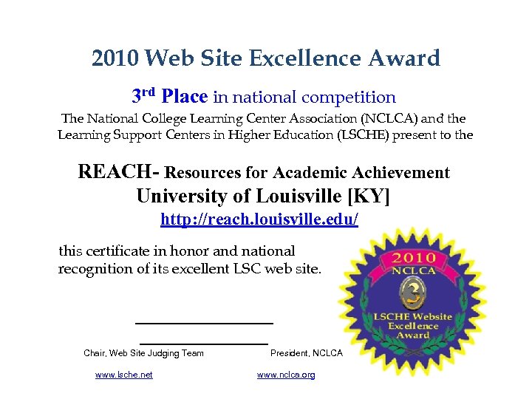
Task: Click the 'President, NCLCA' label
Action: [307, 353]
